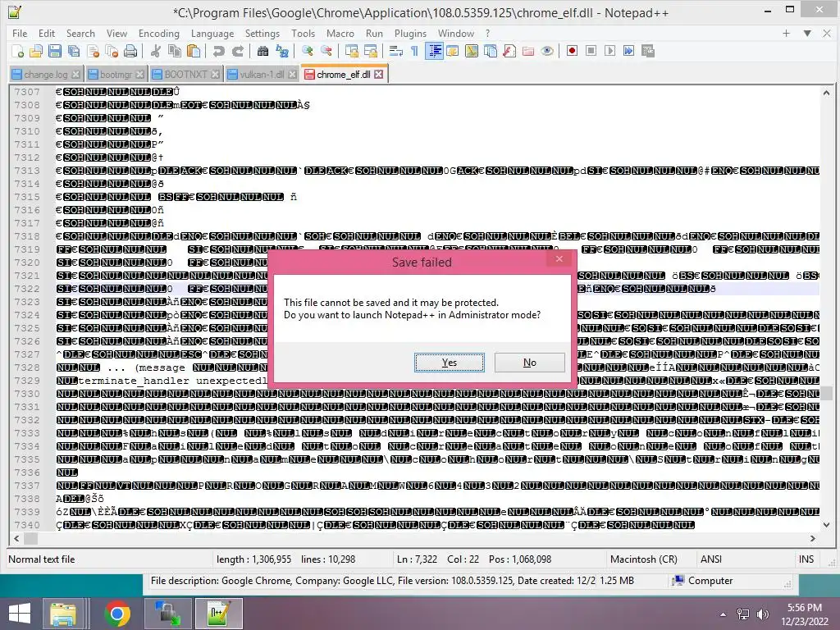Open File Explorer from taskbar
Image resolution: width=840 pixels, height=630 pixels.
pyautogui.click(x=63, y=614)
